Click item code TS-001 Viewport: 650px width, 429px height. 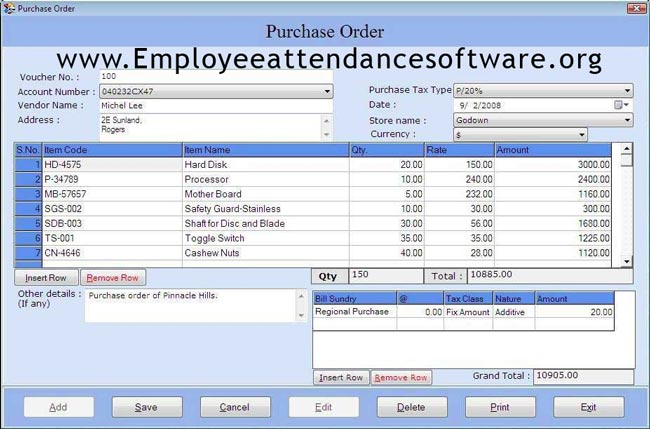pyautogui.click(x=112, y=238)
